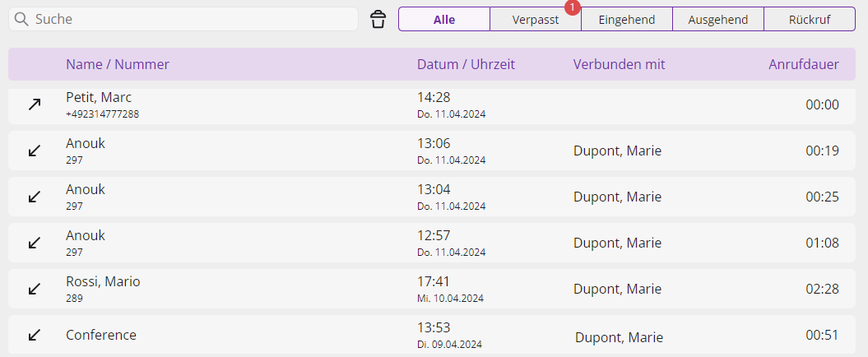The width and height of the screenshot is (868, 357).
Task: Click incoming arrow icon for 13:06 Anouk call
Action: point(35,151)
